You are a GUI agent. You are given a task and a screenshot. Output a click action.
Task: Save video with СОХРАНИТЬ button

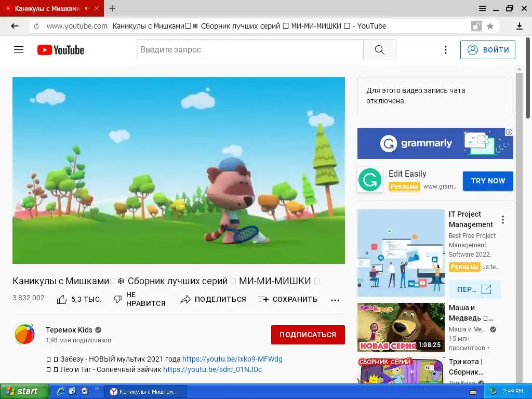(x=288, y=300)
